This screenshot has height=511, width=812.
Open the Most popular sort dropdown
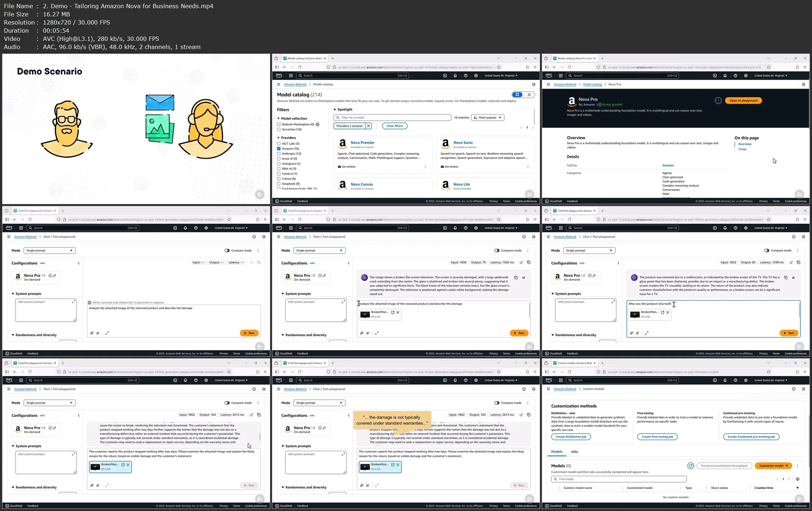pos(487,118)
